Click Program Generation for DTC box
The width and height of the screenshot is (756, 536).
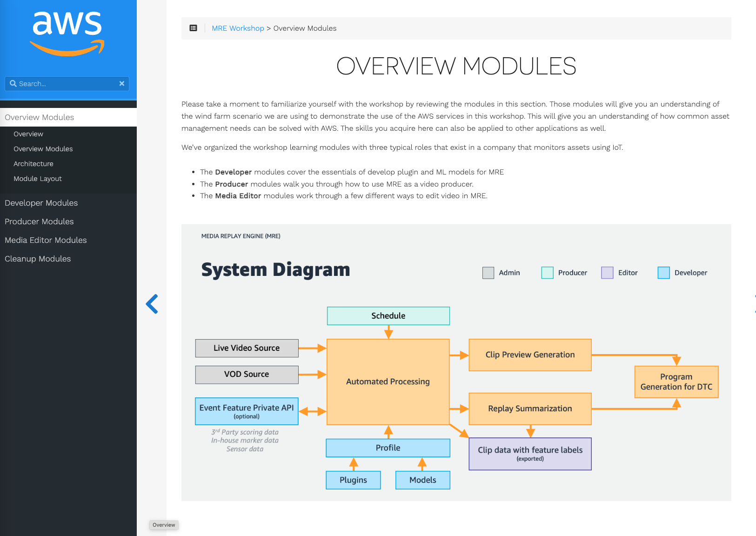tap(676, 382)
